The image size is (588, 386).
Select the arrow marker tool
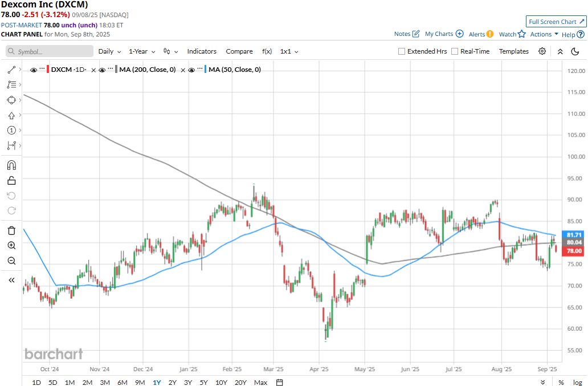coord(11,116)
